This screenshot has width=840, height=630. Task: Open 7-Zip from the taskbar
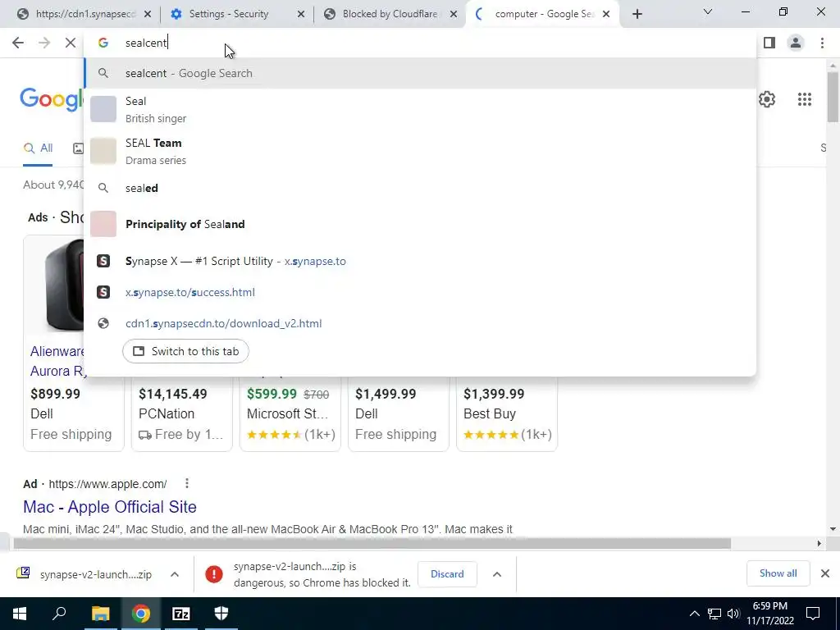(x=181, y=614)
